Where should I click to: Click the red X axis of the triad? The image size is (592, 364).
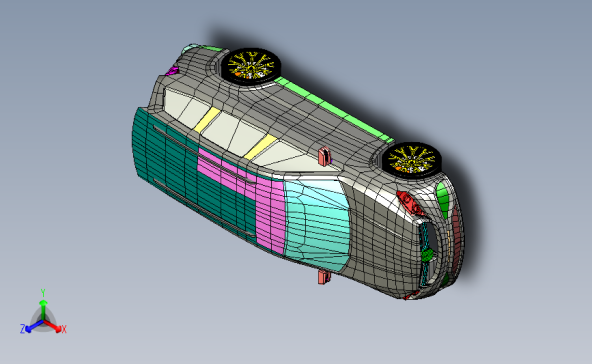[x=55, y=327]
